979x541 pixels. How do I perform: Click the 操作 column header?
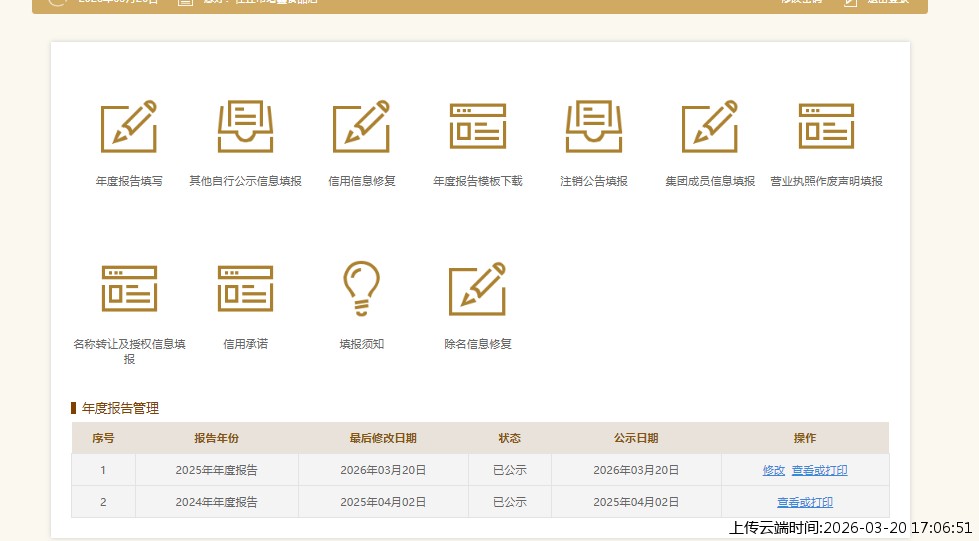tap(805, 439)
